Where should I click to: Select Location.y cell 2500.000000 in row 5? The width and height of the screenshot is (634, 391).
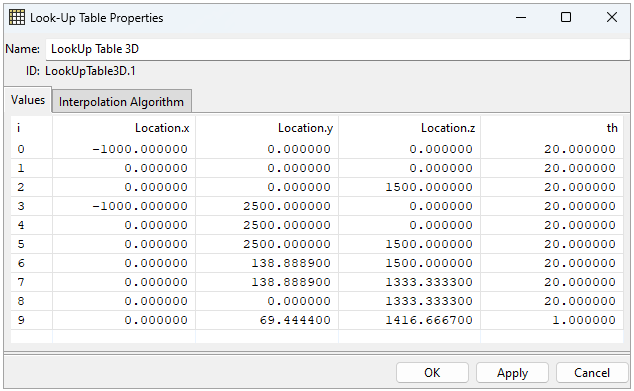[x=267, y=244]
